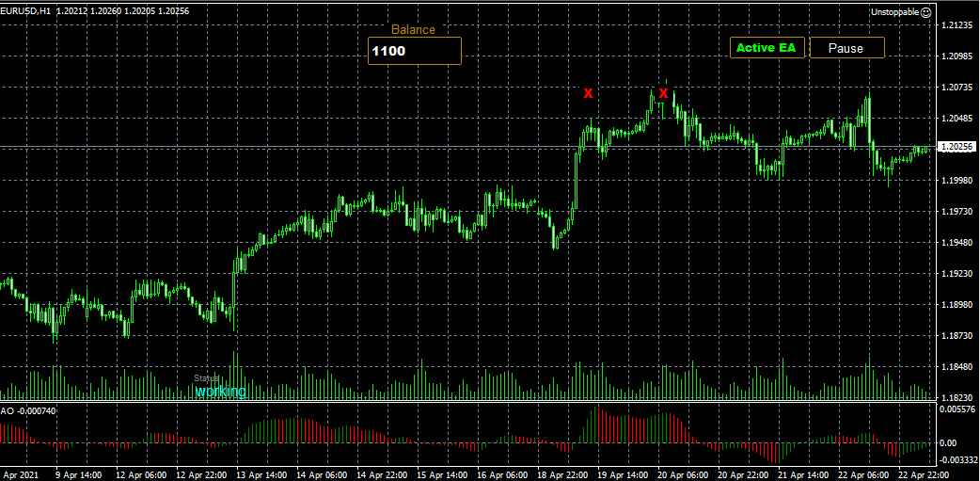Click the smiley face icon beside Unstoppable

click(926, 12)
